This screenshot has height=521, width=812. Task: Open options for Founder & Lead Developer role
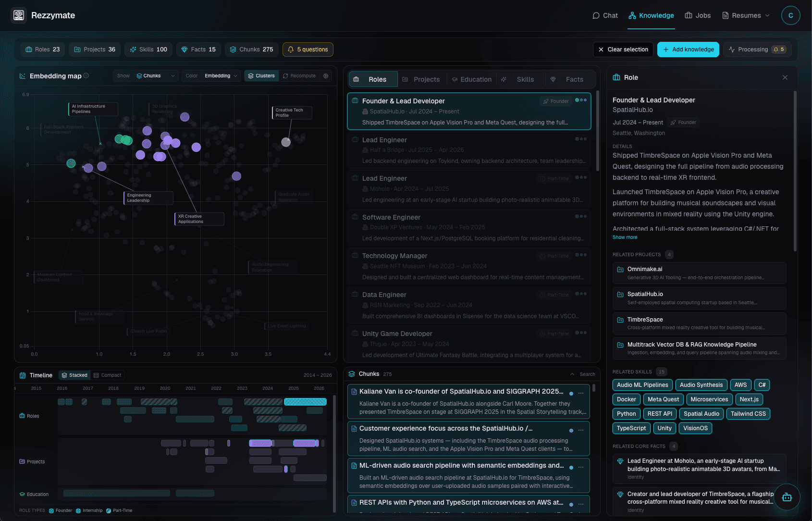coord(581,100)
